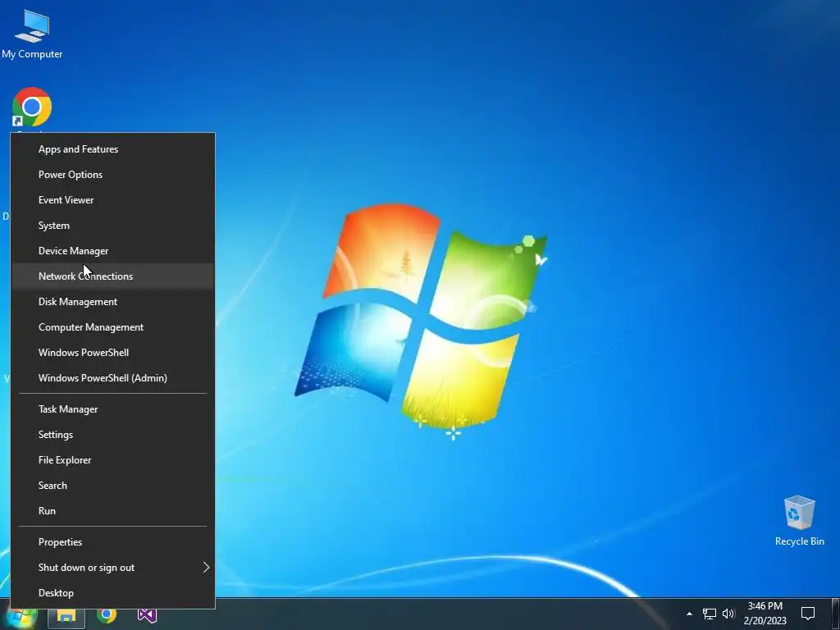Show hidden tray icons arrow
The height and width of the screenshot is (630, 840).
[689, 614]
